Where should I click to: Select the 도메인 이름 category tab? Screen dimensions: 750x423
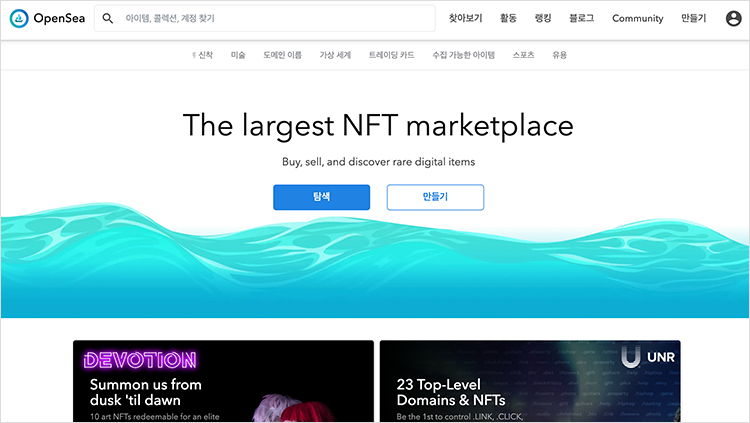[x=282, y=55]
